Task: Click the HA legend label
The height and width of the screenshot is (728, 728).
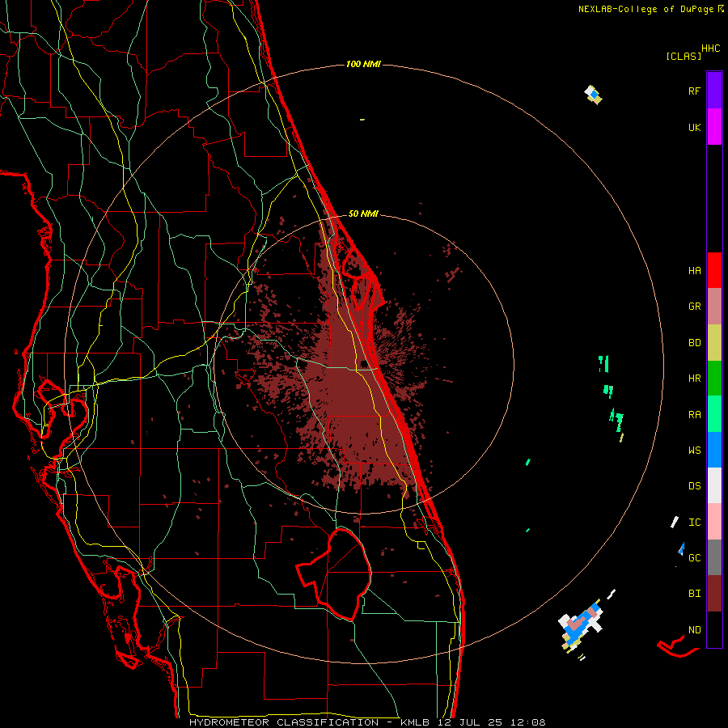Action: tap(694, 271)
